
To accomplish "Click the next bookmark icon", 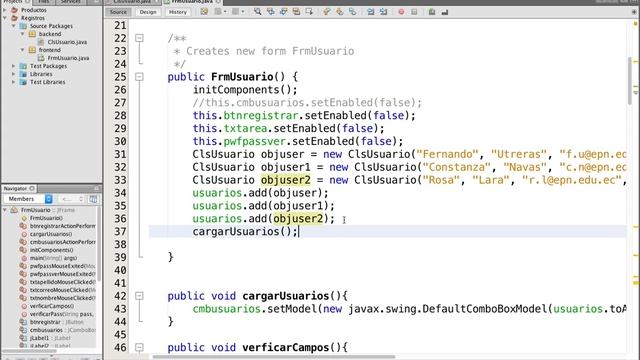I will coord(340,12).
